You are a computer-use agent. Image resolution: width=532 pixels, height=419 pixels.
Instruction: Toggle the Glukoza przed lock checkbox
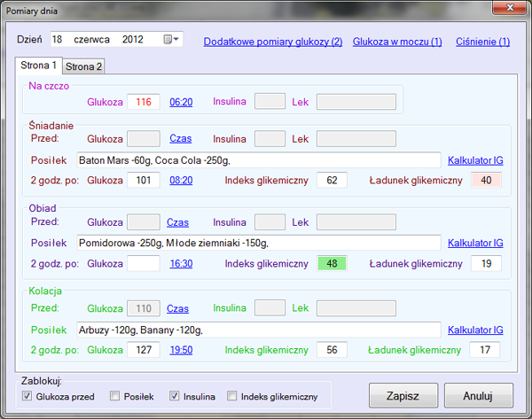coord(27,396)
